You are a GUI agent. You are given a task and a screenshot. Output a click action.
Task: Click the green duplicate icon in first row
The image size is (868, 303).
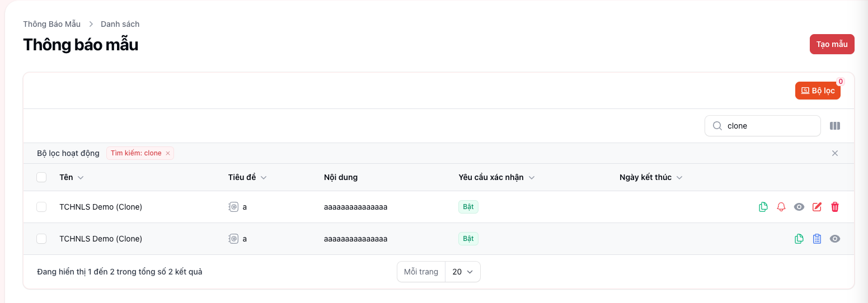763,207
